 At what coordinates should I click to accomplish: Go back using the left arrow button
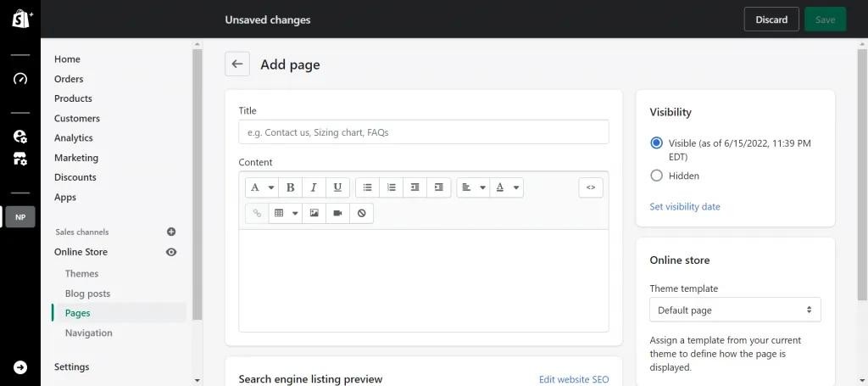tap(237, 64)
